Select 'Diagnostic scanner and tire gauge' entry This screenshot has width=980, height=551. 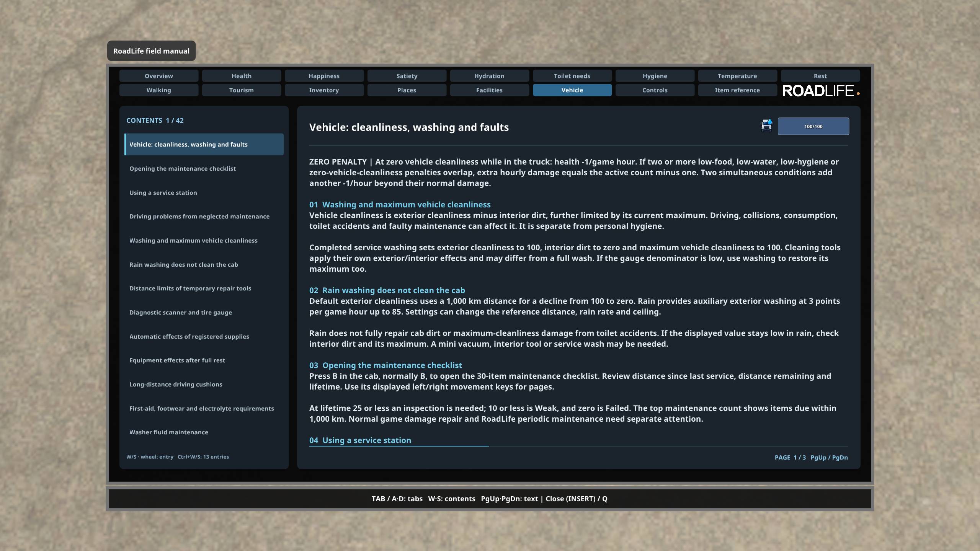pyautogui.click(x=204, y=312)
